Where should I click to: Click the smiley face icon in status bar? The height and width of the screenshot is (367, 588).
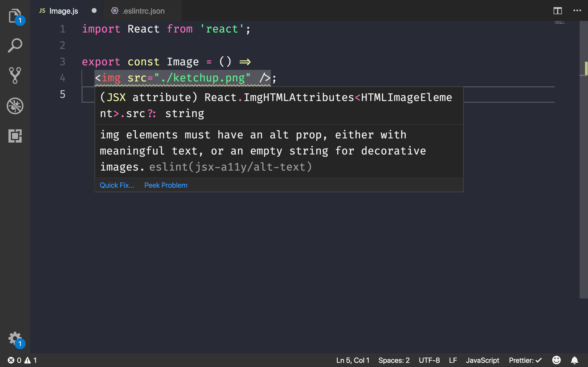(x=556, y=360)
